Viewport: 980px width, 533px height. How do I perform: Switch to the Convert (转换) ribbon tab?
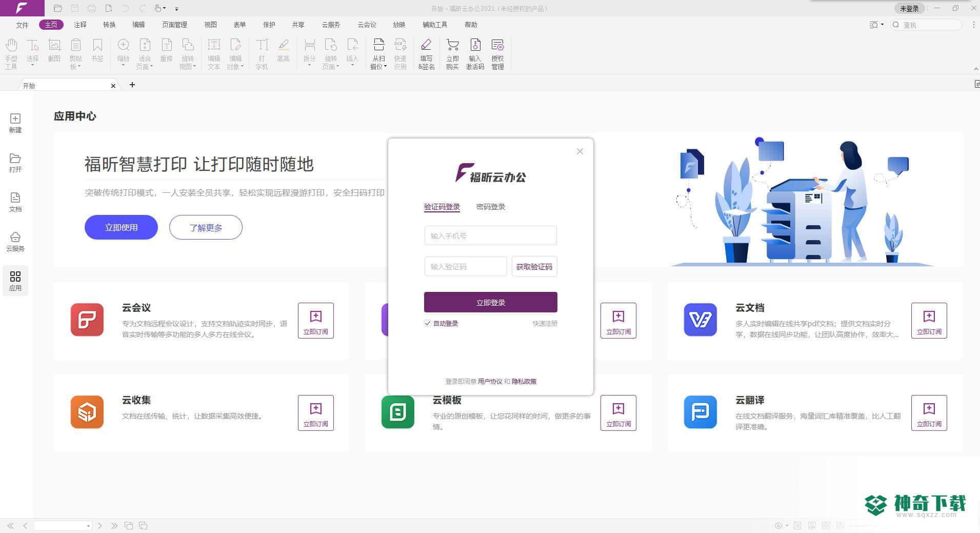(109, 25)
